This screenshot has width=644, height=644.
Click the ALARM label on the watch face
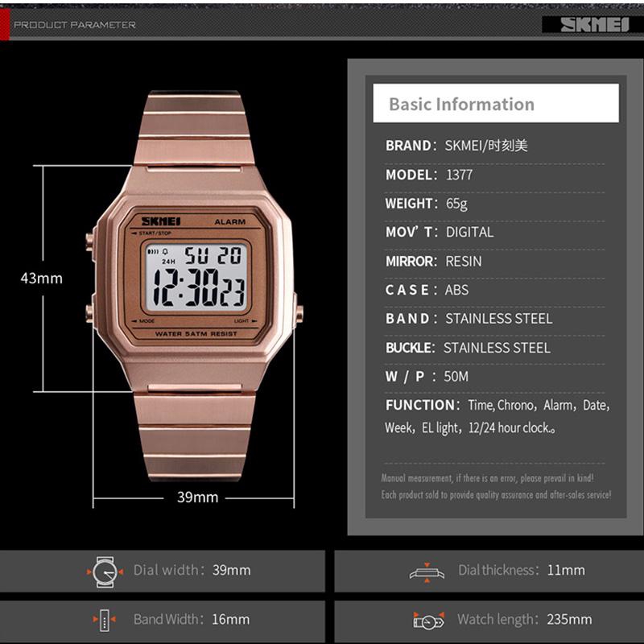229,222
